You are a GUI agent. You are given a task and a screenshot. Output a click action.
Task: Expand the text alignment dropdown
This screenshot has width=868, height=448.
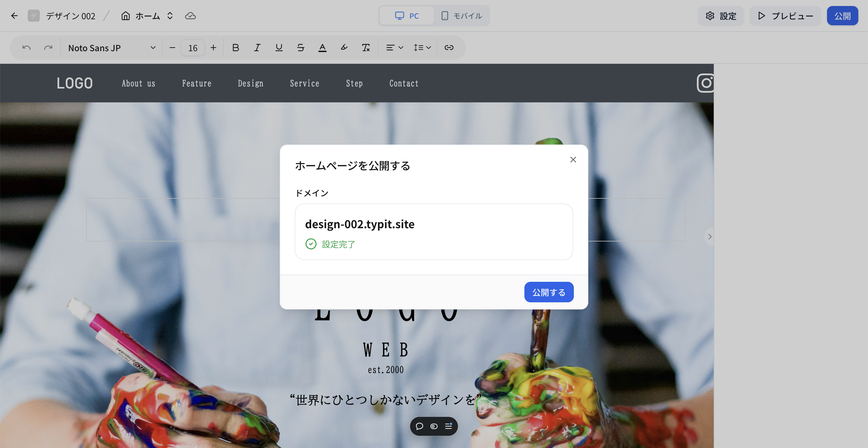click(x=394, y=48)
